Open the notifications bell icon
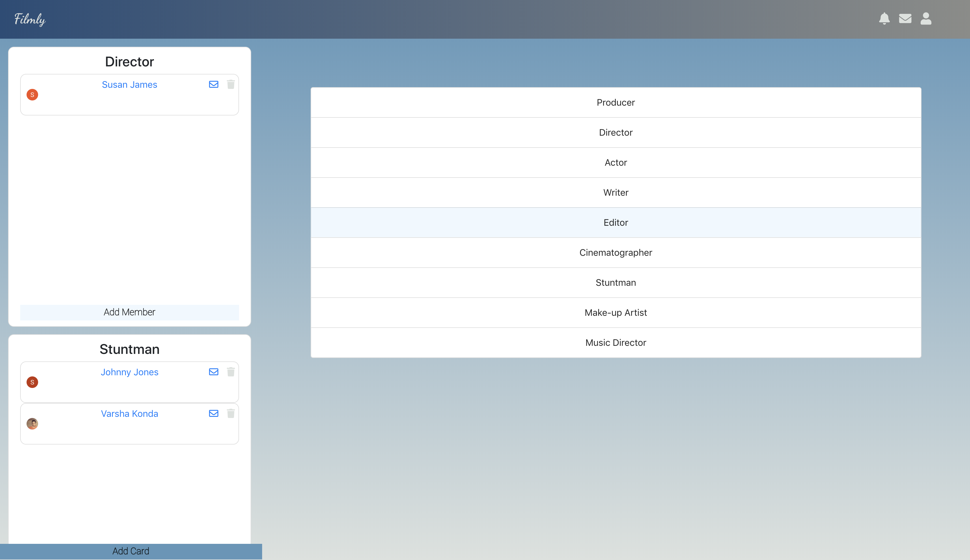The height and width of the screenshot is (560, 970). pos(884,18)
